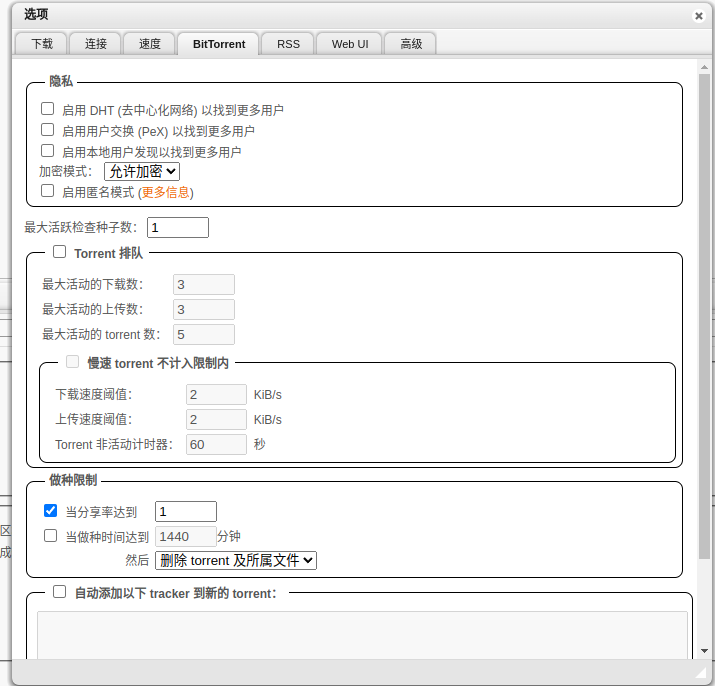Open the 连接 tab
715x686 pixels.
[96, 44]
